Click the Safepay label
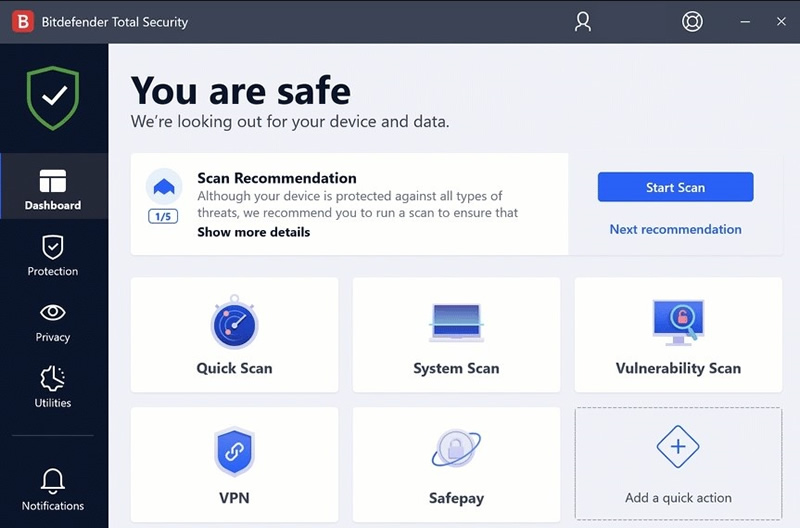 (456, 498)
